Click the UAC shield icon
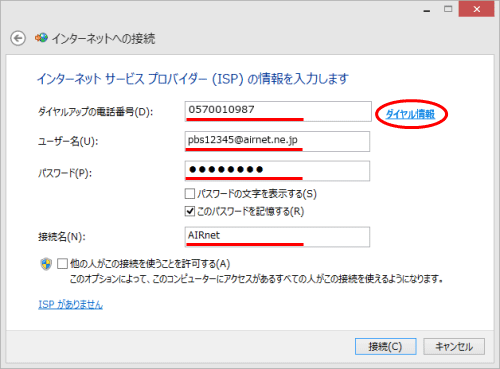 click(x=46, y=264)
